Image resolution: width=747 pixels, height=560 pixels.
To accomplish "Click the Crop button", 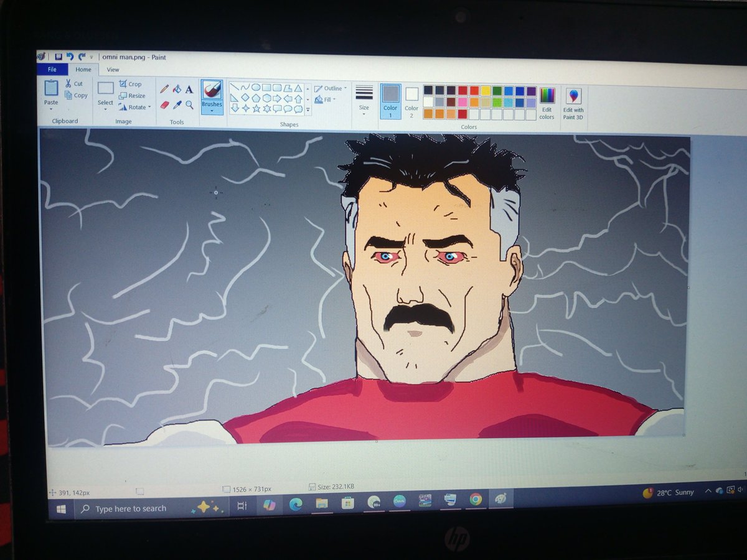I will click(131, 84).
